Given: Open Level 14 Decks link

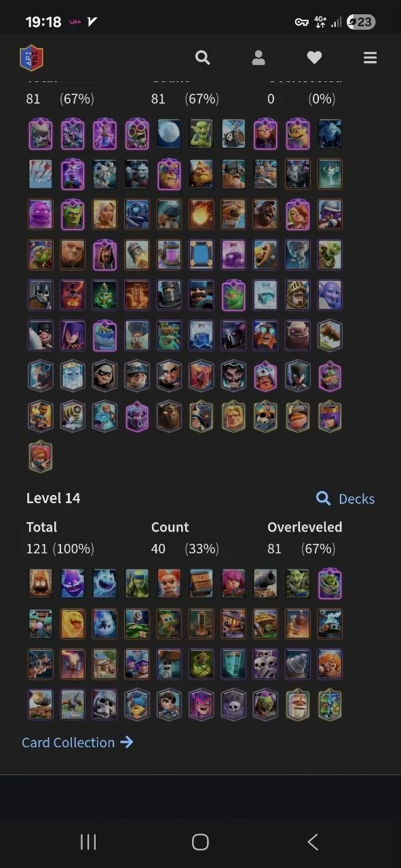Looking at the screenshot, I should (x=345, y=498).
